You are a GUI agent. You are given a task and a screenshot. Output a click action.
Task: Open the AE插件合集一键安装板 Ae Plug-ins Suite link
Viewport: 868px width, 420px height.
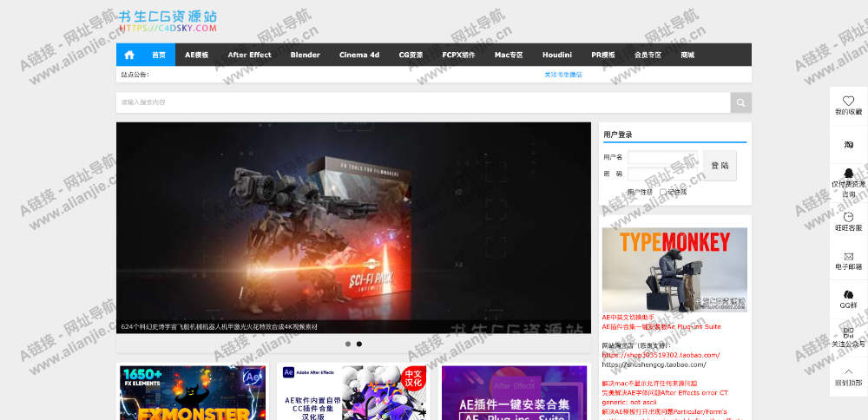point(661,326)
